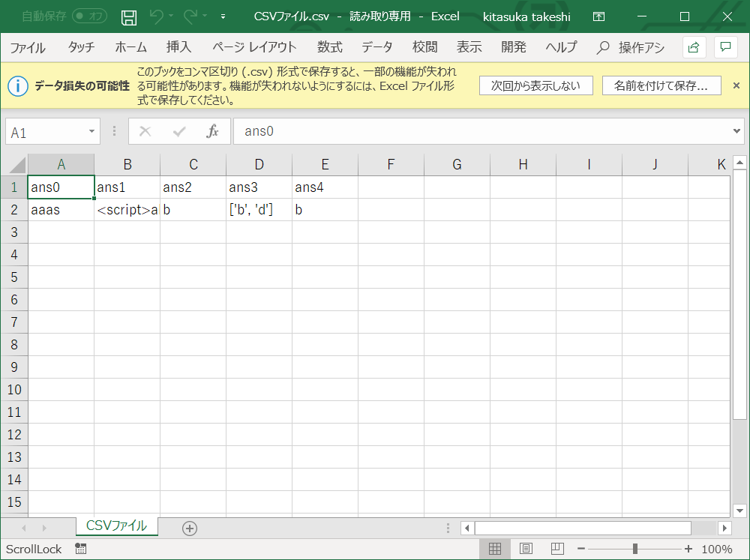Select Normal view in status bar
Screen dimensions: 750x560
495,549
